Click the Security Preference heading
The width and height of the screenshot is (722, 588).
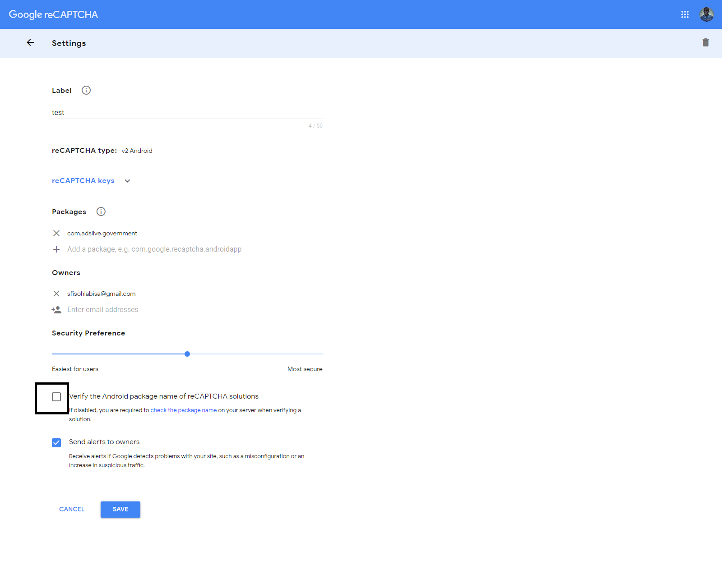coord(88,333)
